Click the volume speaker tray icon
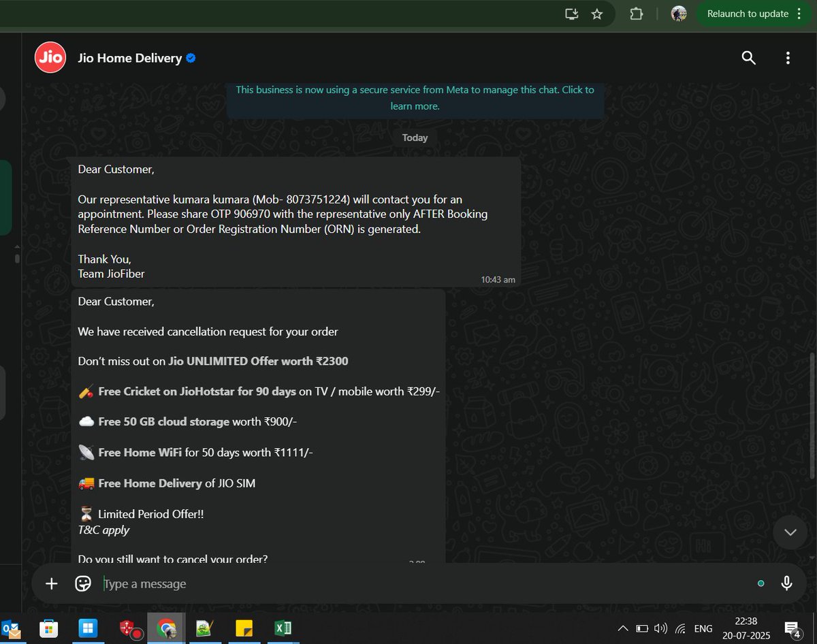 tap(660, 628)
